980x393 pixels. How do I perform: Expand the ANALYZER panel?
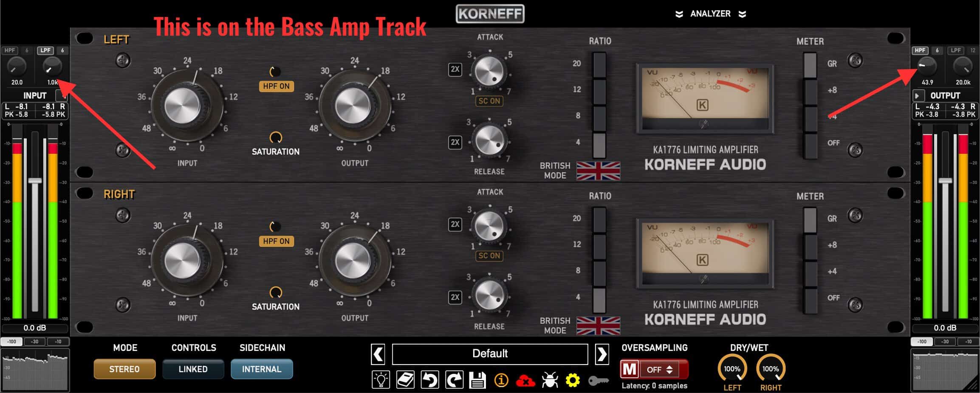pos(710,14)
